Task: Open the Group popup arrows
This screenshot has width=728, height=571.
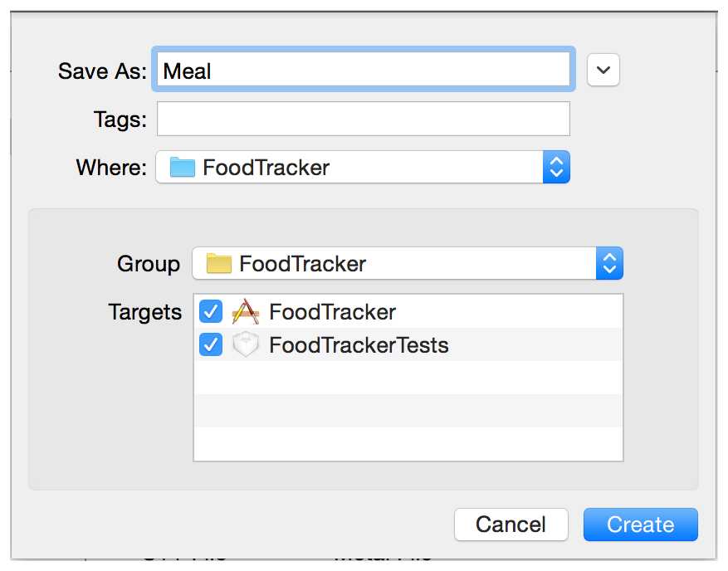Action: 609,263
